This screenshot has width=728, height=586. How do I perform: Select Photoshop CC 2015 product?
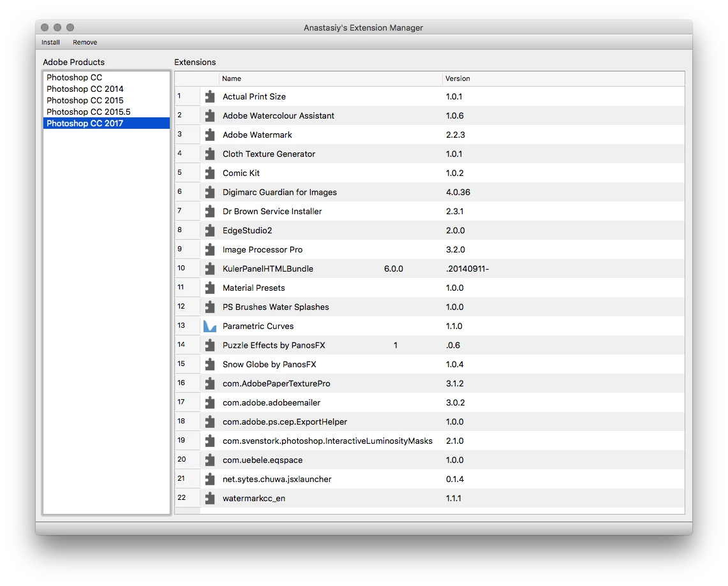[x=107, y=100]
